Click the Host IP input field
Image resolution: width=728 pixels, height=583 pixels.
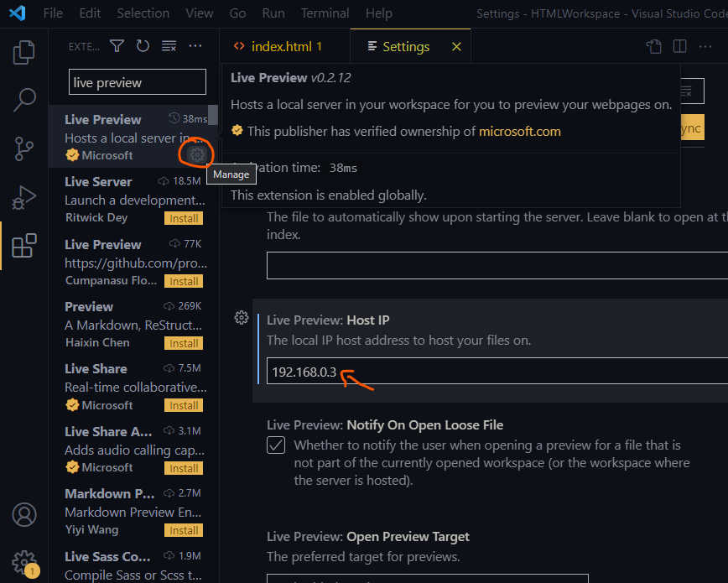[x=497, y=371]
